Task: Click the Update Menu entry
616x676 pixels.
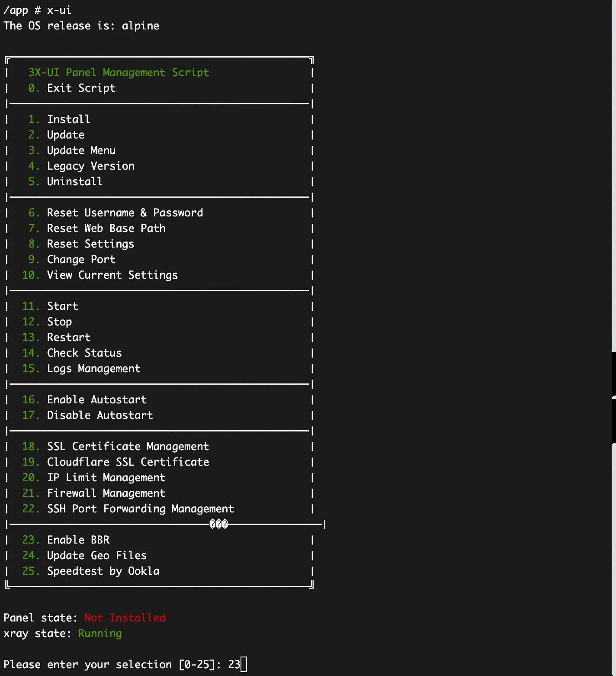Action: point(81,150)
